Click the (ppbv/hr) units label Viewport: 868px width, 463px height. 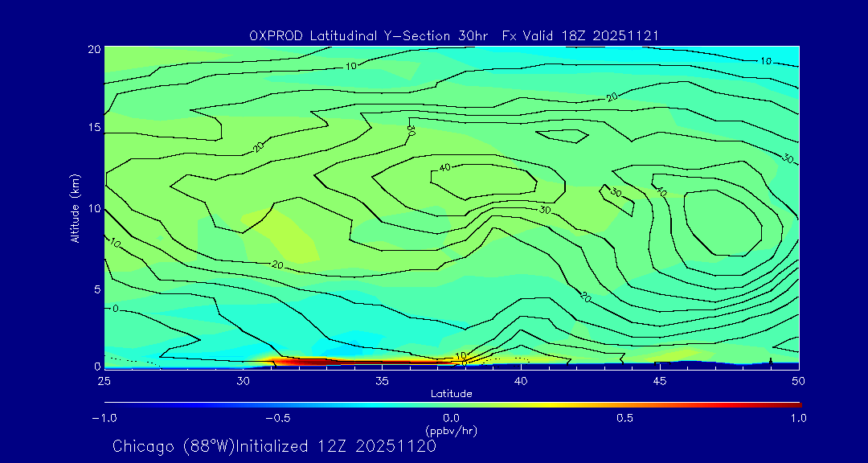coord(451,430)
